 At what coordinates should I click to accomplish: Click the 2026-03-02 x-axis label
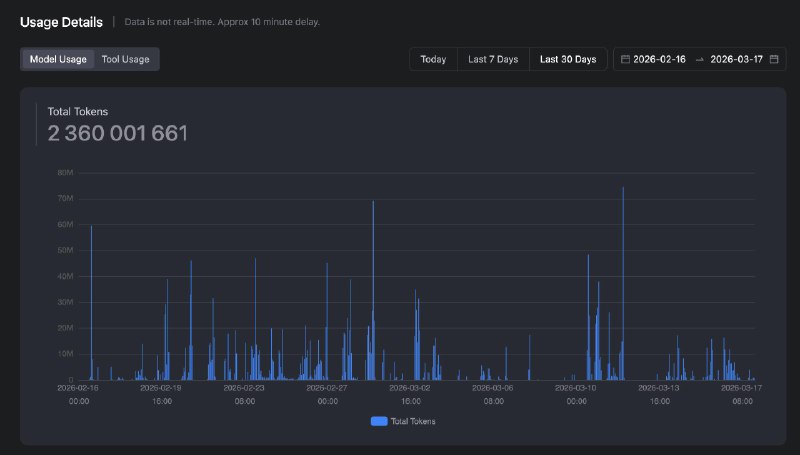[x=410, y=387]
